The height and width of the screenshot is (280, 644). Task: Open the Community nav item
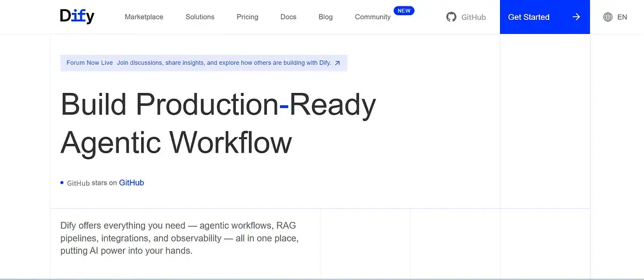[x=372, y=17]
